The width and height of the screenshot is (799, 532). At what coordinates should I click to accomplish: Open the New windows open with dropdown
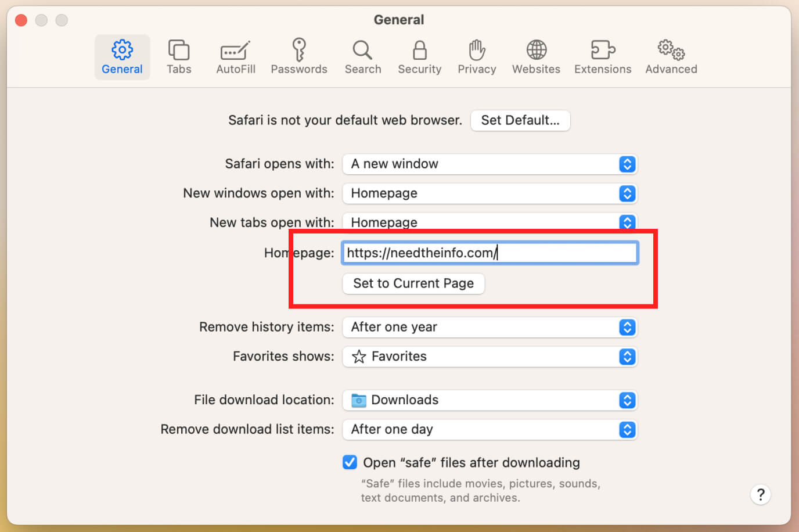(x=490, y=193)
